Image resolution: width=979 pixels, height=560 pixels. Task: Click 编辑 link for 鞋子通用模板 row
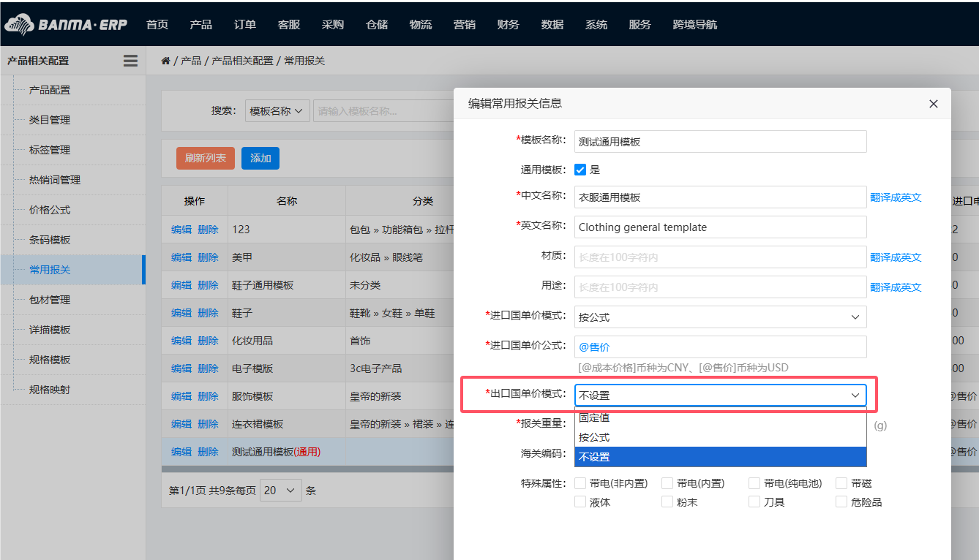click(x=181, y=285)
